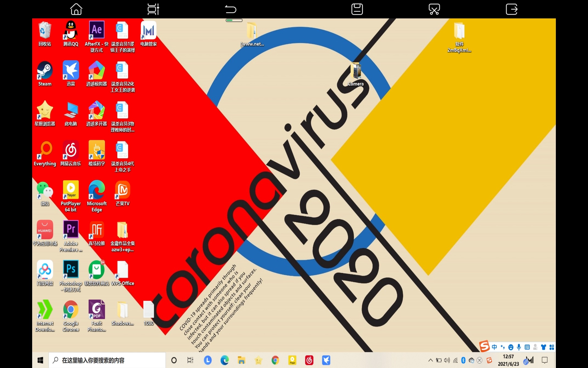This screenshot has height=368, width=588.
Task: Open WPS Office desktop shortcut
Action: coord(122,270)
